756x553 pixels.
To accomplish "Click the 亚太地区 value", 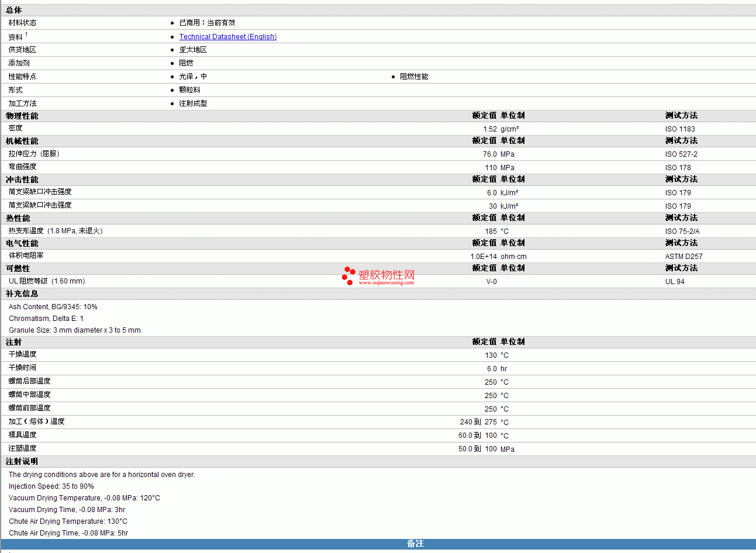I will (x=193, y=50).
